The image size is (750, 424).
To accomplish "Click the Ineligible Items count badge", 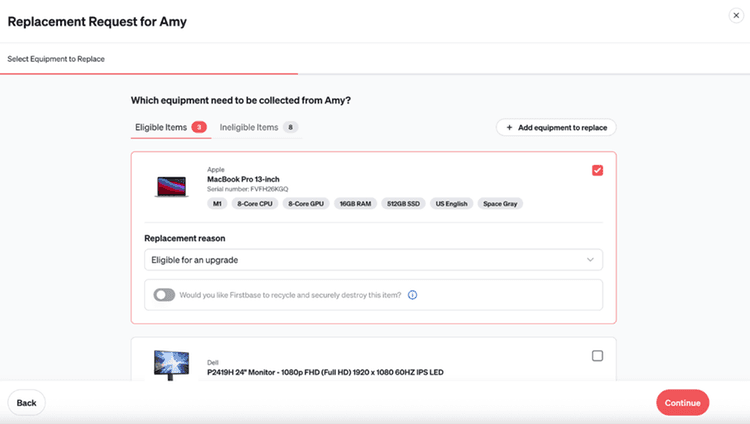I will point(290,127).
